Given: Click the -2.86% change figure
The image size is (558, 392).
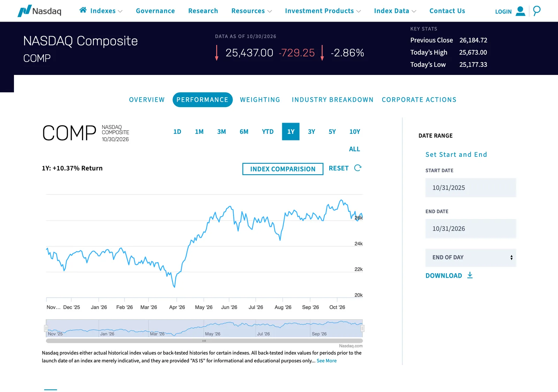Looking at the screenshot, I should click(347, 53).
